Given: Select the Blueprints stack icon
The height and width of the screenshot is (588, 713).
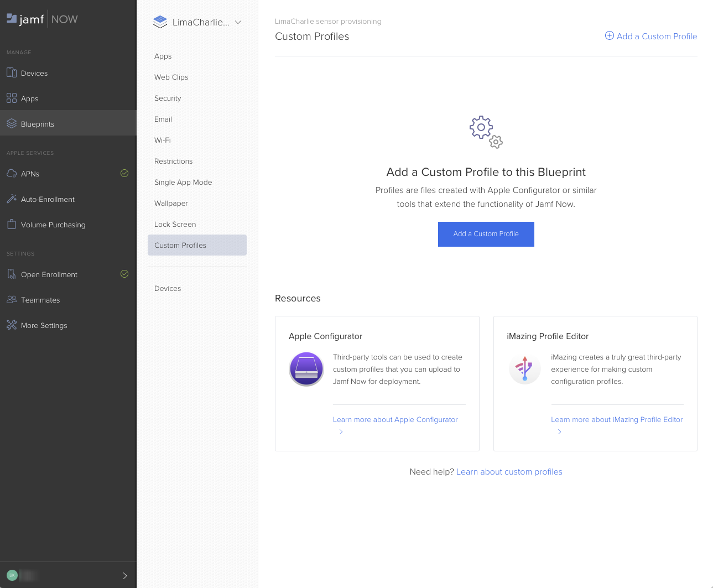Looking at the screenshot, I should [x=12, y=124].
